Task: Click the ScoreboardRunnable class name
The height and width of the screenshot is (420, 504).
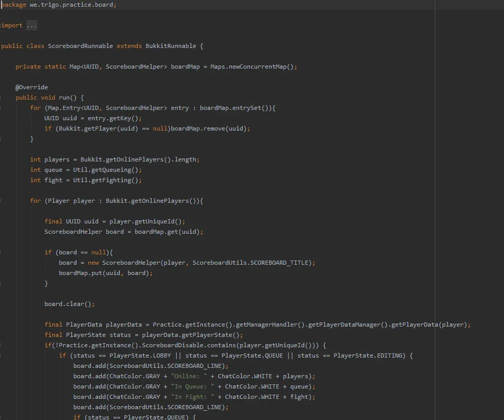Action: click(x=80, y=46)
